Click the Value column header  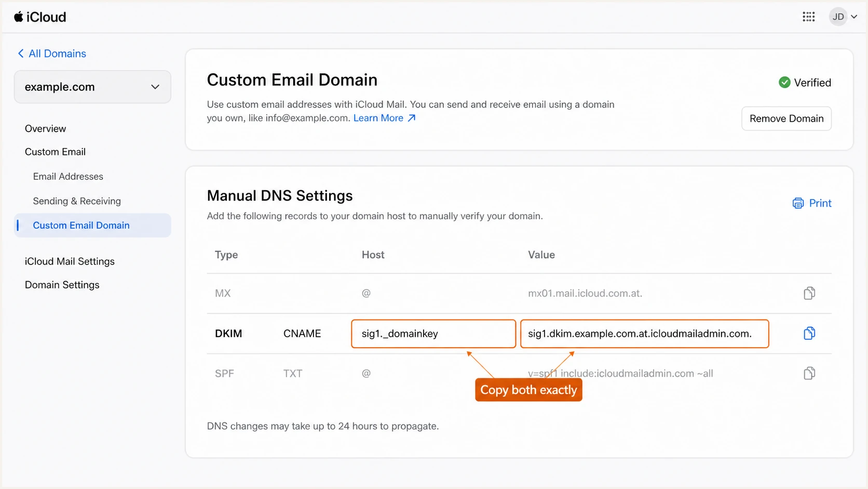[x=541, y=255]
